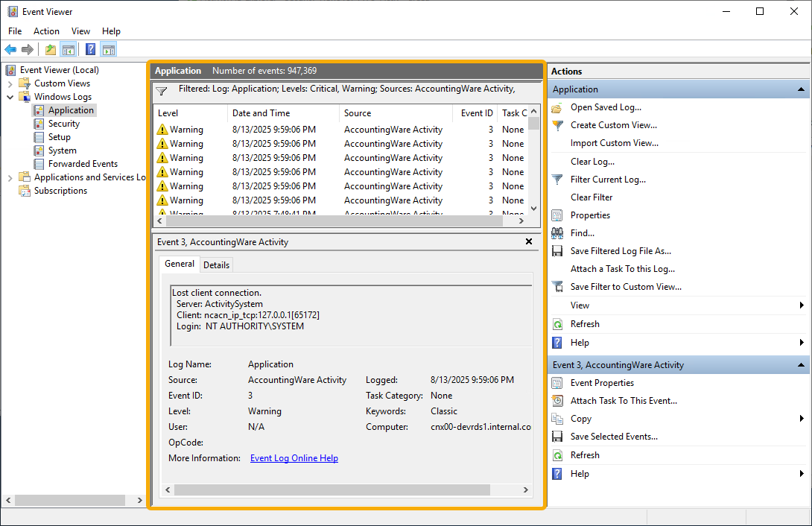Close the event preview pane with X
The image size is (812, 526).
[x=529, y=242]
